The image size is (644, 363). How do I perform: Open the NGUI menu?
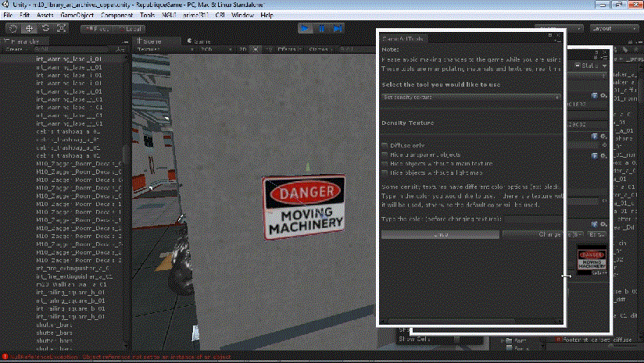pos(169,15)
